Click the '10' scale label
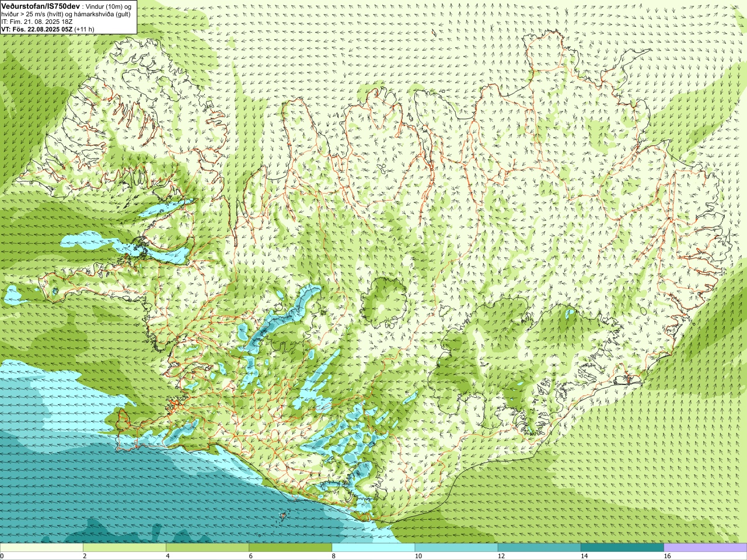Image resolution: width=747 pixels, height=560 pixels. [x=418, y=556]
